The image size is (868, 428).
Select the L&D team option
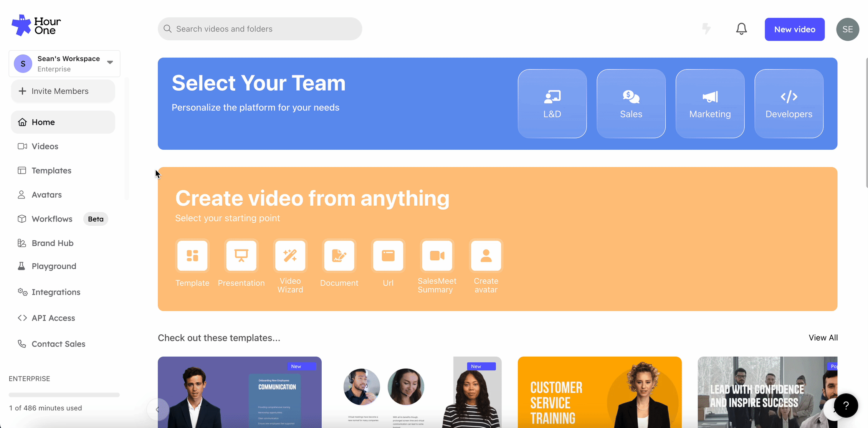pos(552,104)
